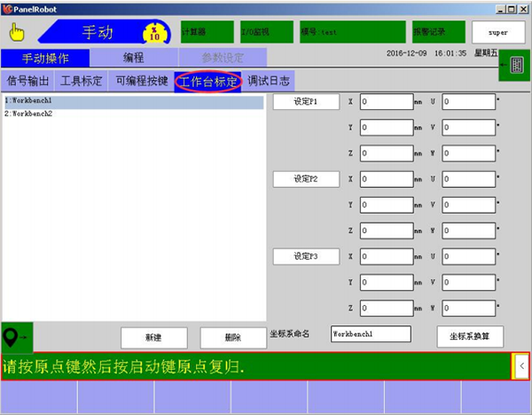Image resolution: width=532 pixels, height=415 pixels.
Task: Click the 坐标系命名 name input field
Action: click(370, 334)
